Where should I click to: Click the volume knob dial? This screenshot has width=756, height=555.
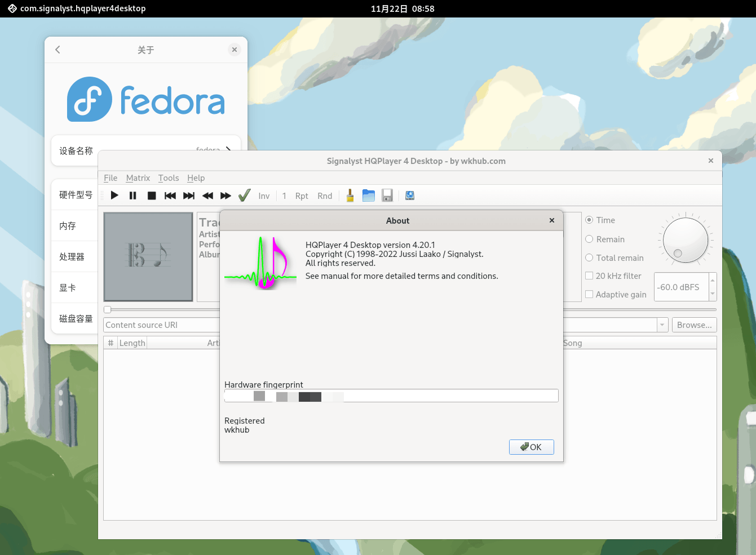[686, 241]
